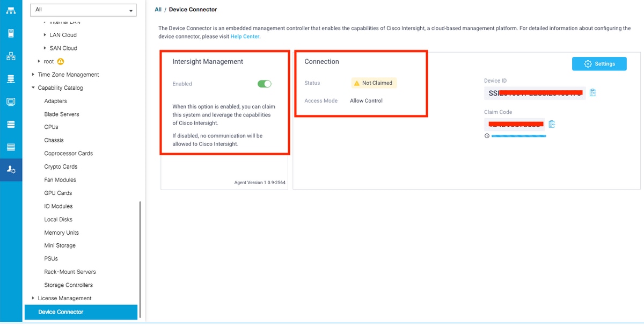Select IO Modules in the tree

pyautogui.click(x=58, y=206)
